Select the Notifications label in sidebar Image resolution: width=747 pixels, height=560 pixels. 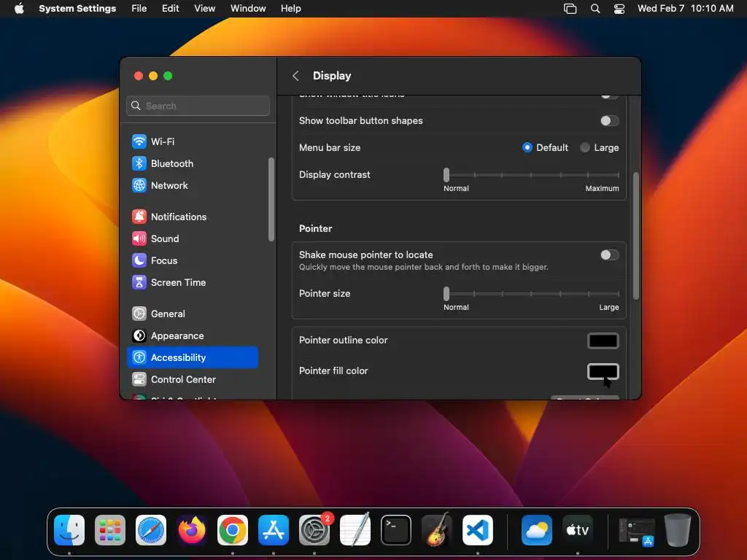click(179, 217)
